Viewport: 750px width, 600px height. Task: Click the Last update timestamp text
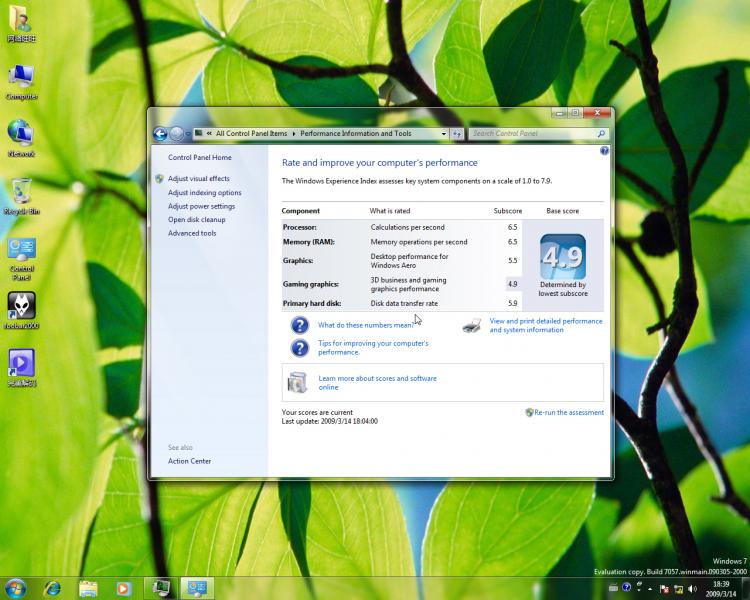(330, 422)
